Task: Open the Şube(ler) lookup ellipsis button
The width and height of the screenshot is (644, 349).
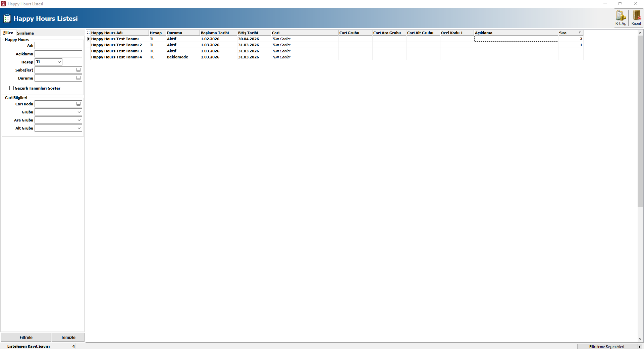Action: pos(78,70)
